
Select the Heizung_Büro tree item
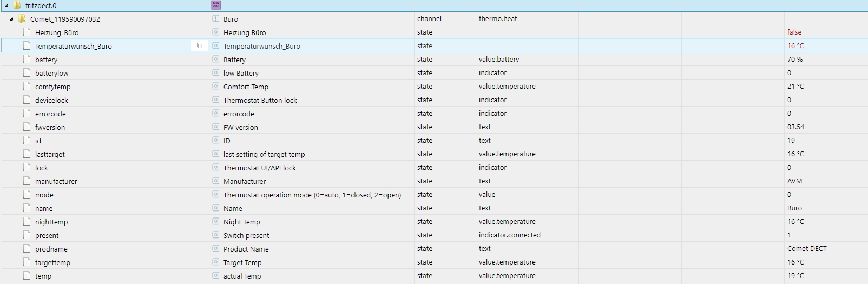pyautogui.click(x=57, y=32)
